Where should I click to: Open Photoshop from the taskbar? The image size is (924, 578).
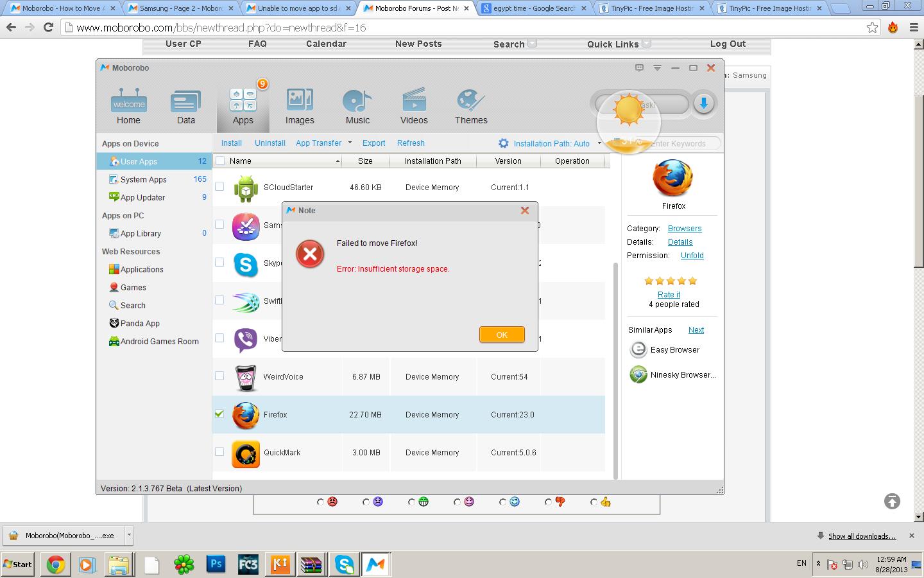pyautogui.click(x=216, y=565)
